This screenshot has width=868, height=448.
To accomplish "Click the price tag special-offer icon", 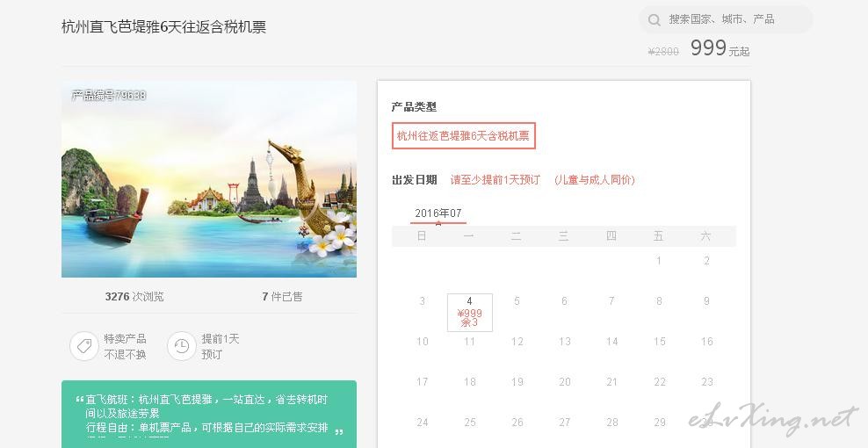I will (84, 346).
